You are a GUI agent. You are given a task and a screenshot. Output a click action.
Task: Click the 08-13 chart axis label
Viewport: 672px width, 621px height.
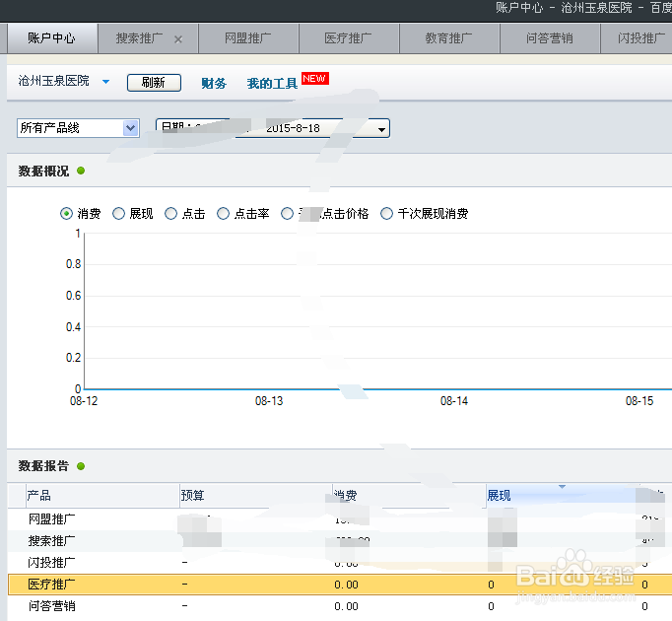tap(269, 401)
